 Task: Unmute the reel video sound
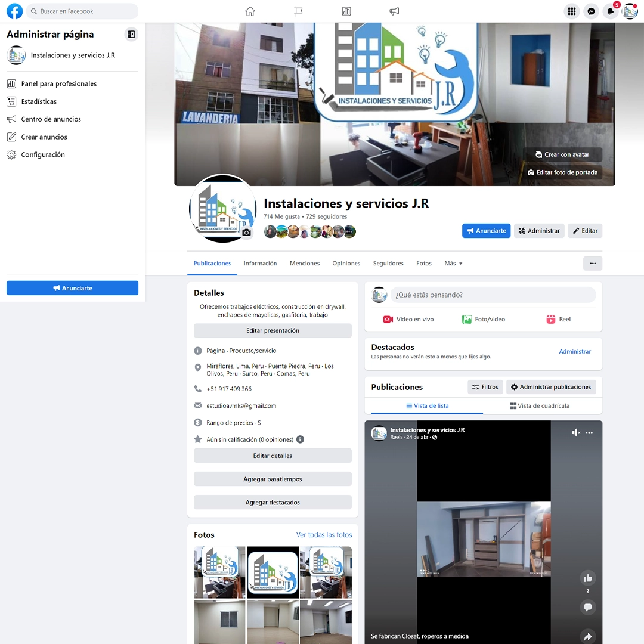click(x=575, y=432)
